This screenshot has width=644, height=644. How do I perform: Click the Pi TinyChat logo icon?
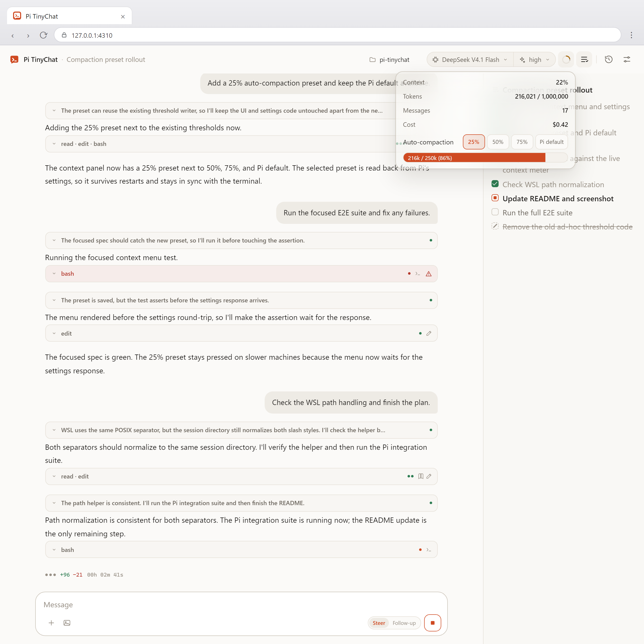[x=14, y=60]
